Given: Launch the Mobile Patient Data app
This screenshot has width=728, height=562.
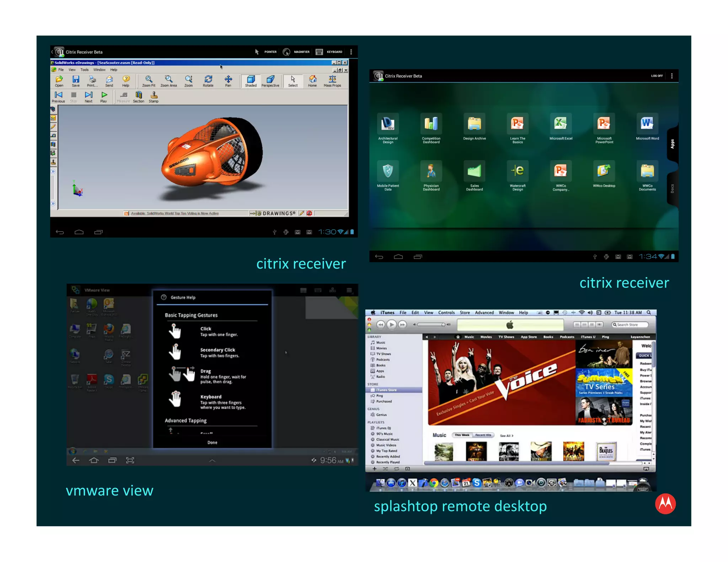Looking at the screenshot, I should (388, 176).
